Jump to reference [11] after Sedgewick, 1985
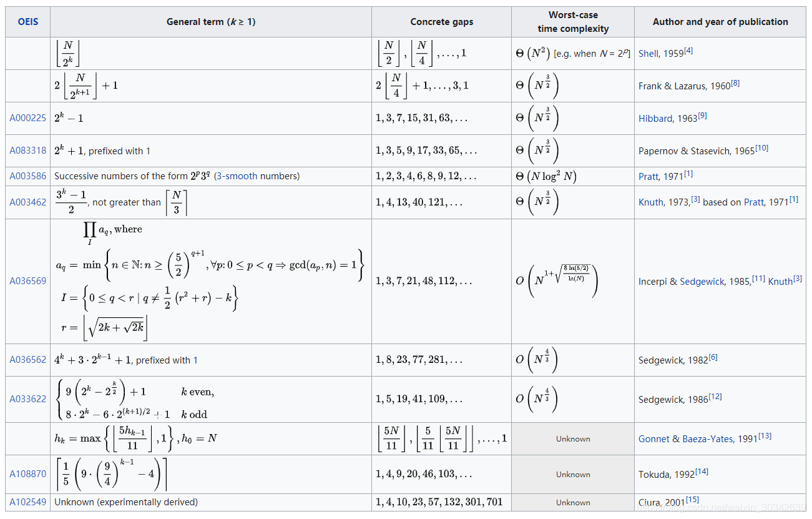The height and width of the screenshot is (519, 812). pos(759,279)
